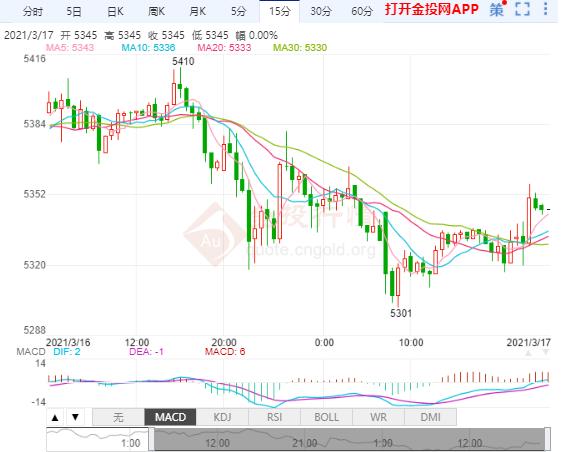
Task: Click the 2021/3/17 date in header
Action: (29, 35)
